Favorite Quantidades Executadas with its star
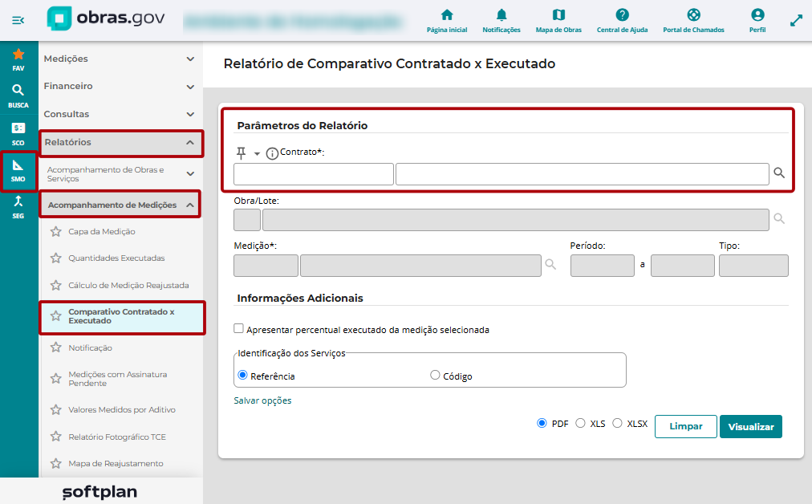 (x=56, y=258)
